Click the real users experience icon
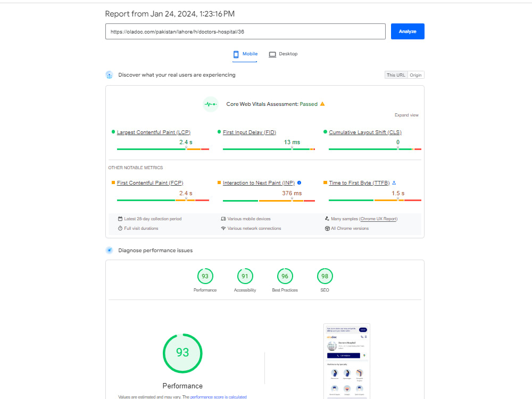Viewport: 532px width, 399px height. pyautogui.click(x=109, y=75)
